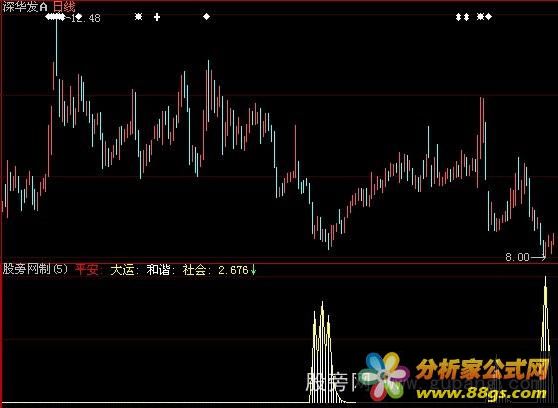Click the 社会 indicator output label
Image resolution: width=558 pixels, height=408 pixels.
194,270
